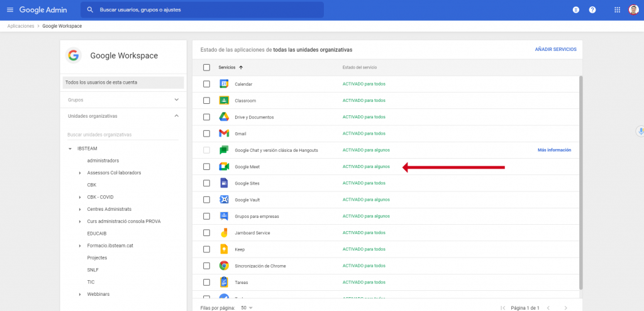Select the Gmail row checkbox

tap(206, 133)
